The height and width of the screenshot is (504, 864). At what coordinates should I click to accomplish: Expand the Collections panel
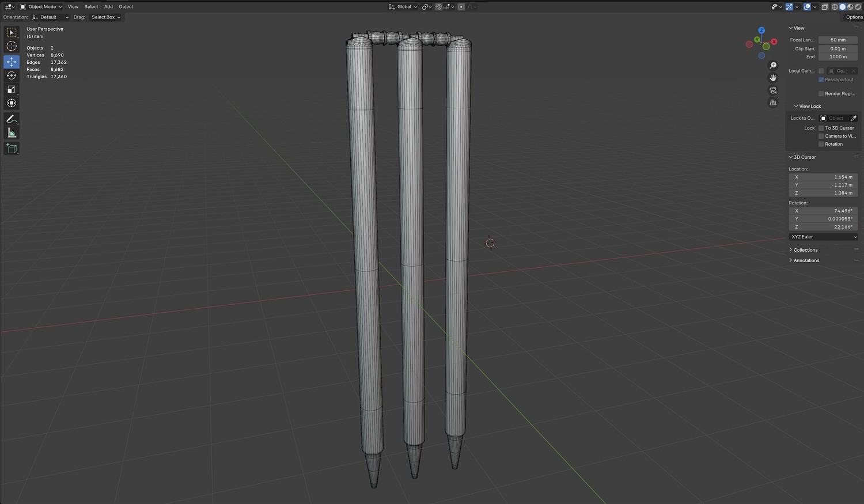pyautogui.click(x=803, y=250)
